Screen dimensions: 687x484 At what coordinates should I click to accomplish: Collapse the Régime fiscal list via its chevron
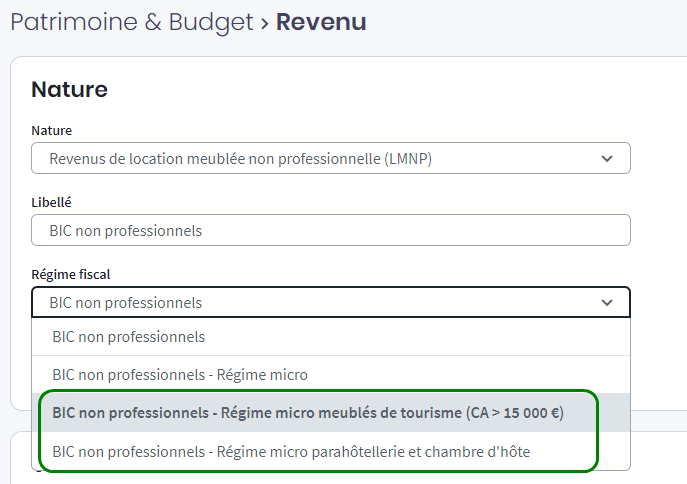point(606,302)
